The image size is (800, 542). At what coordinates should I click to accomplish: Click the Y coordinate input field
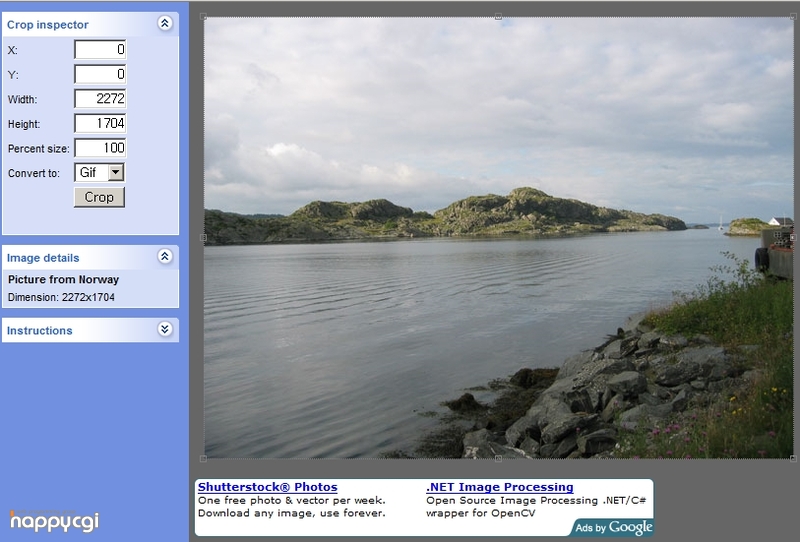pyautogui.click(x=100, y=74)
